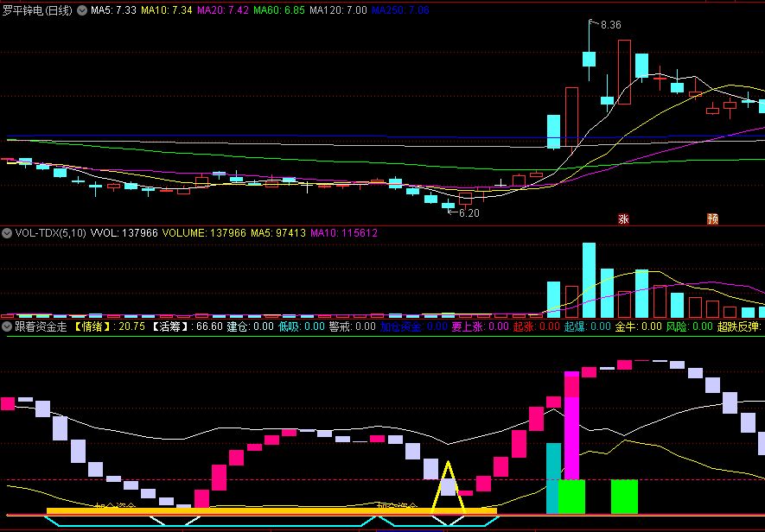Screen dimensions: 765x532
Task: Open the VOL-TDX indicator dropdown arrow
Action: coord(7,233)
